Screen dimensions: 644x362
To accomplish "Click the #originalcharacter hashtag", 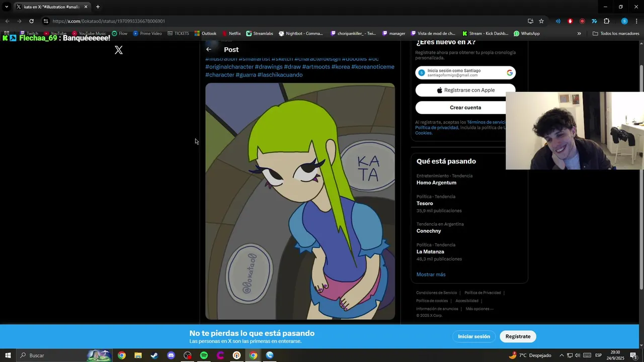I will click(229, 67).
